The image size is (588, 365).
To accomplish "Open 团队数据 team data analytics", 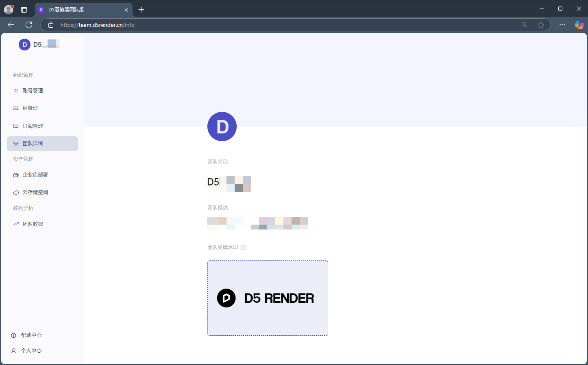I will 42,224.
